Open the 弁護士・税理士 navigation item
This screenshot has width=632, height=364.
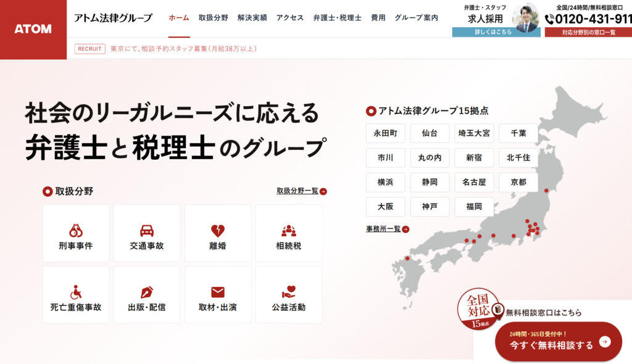coord(337,18)
